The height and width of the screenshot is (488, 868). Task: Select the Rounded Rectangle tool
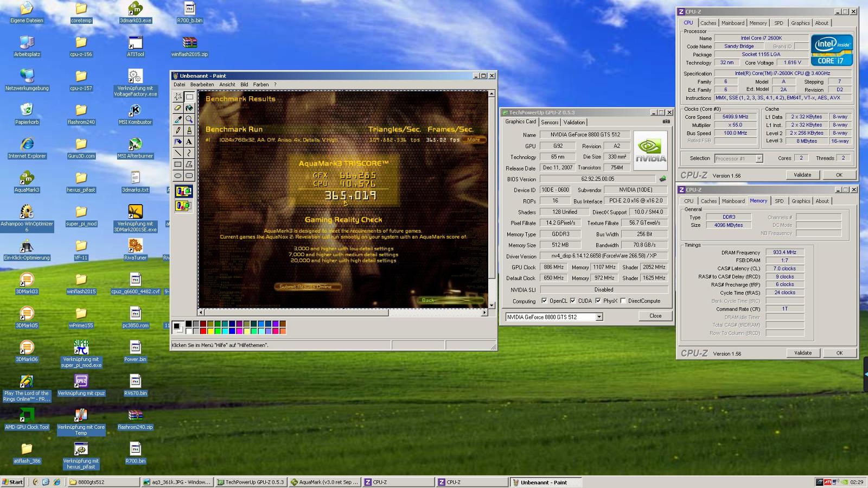189,176
